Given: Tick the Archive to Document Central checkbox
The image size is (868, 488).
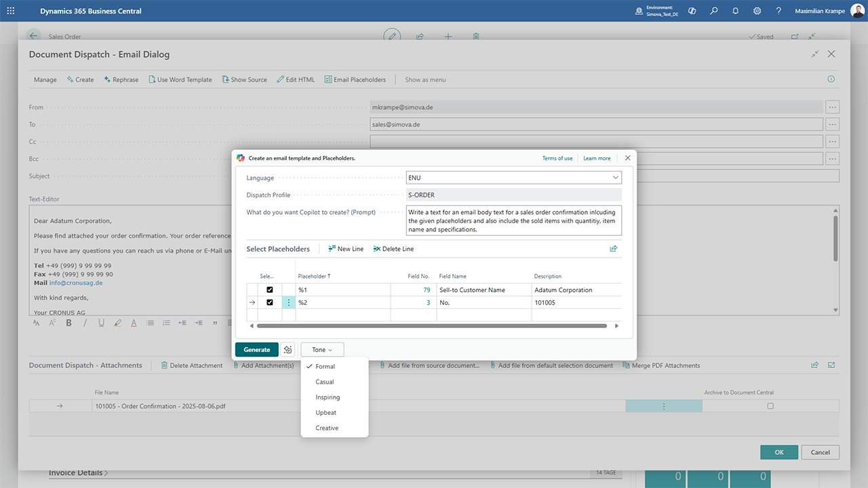Looking at the screenshot, I should 770,406.
